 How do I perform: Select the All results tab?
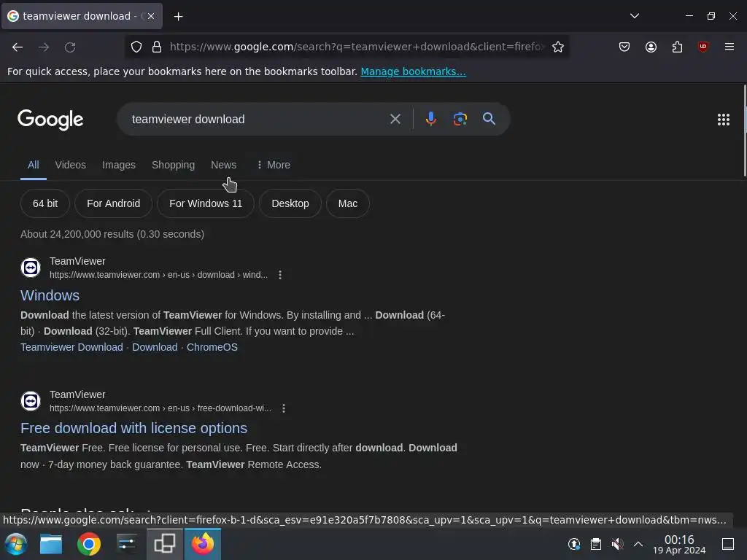coord(34,165)
